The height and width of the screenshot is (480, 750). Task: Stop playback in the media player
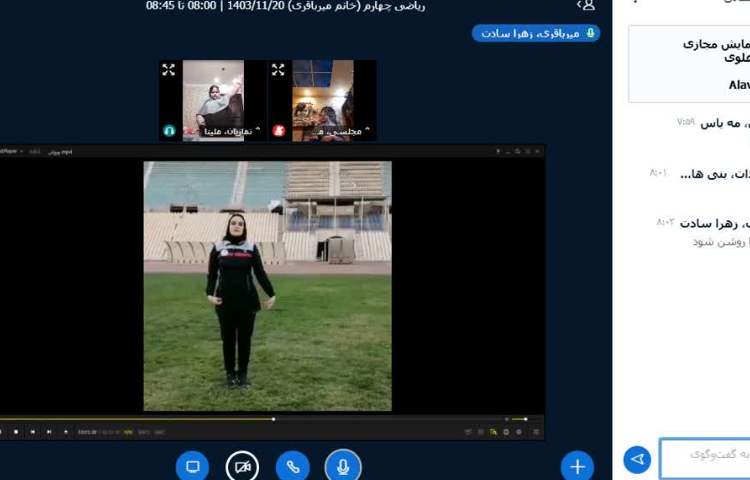click(16, 432)
